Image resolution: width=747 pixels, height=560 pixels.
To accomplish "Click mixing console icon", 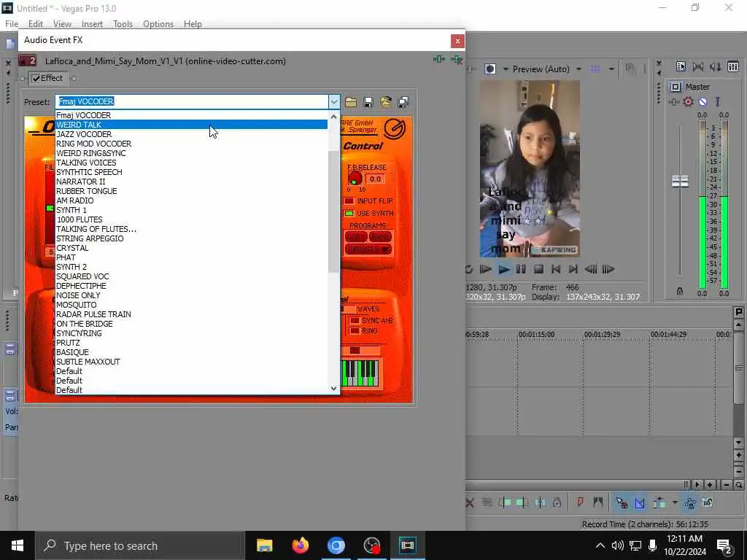I will pyautogui.click(x=733, y=66).
